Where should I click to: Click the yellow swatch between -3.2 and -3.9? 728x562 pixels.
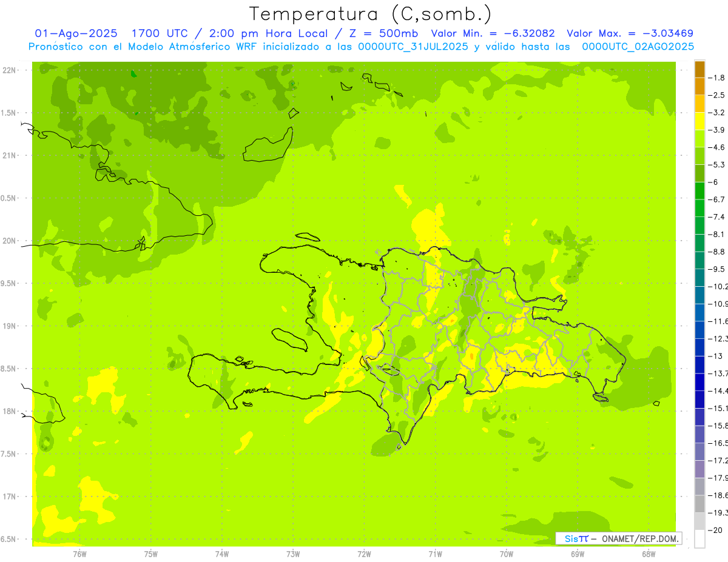(x=699, y=121)
